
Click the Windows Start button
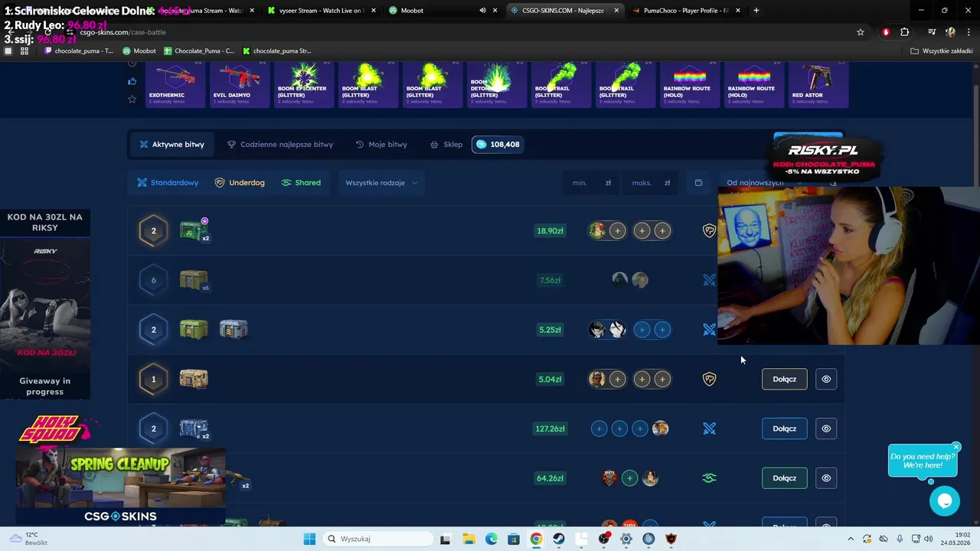309,539
